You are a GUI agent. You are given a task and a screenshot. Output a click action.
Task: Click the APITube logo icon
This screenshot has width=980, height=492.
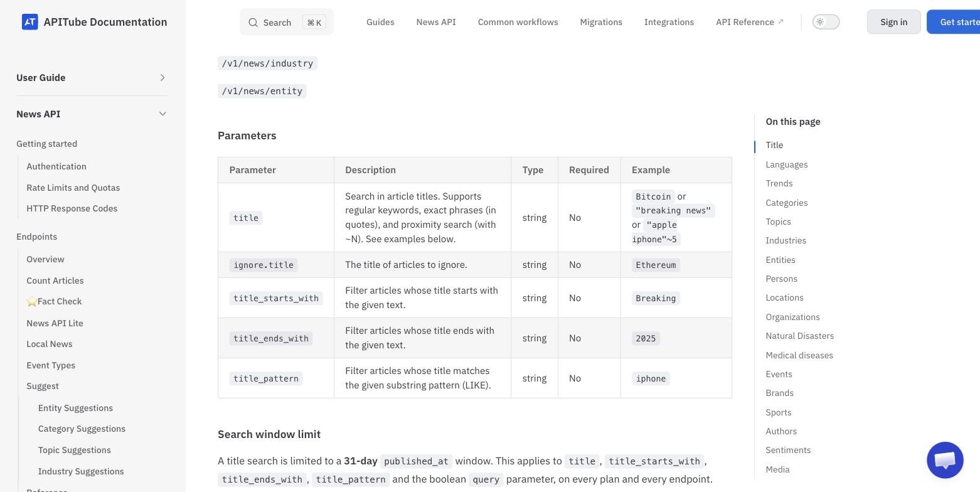pyautogui.click(x=29, y=22)
